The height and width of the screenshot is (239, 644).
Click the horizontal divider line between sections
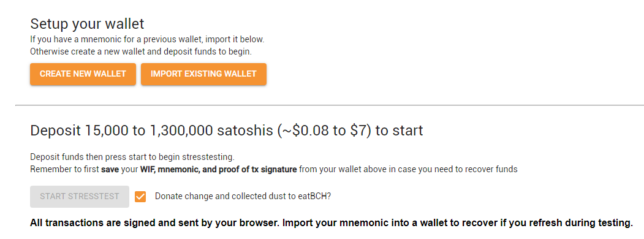click(x=330, y=105)
